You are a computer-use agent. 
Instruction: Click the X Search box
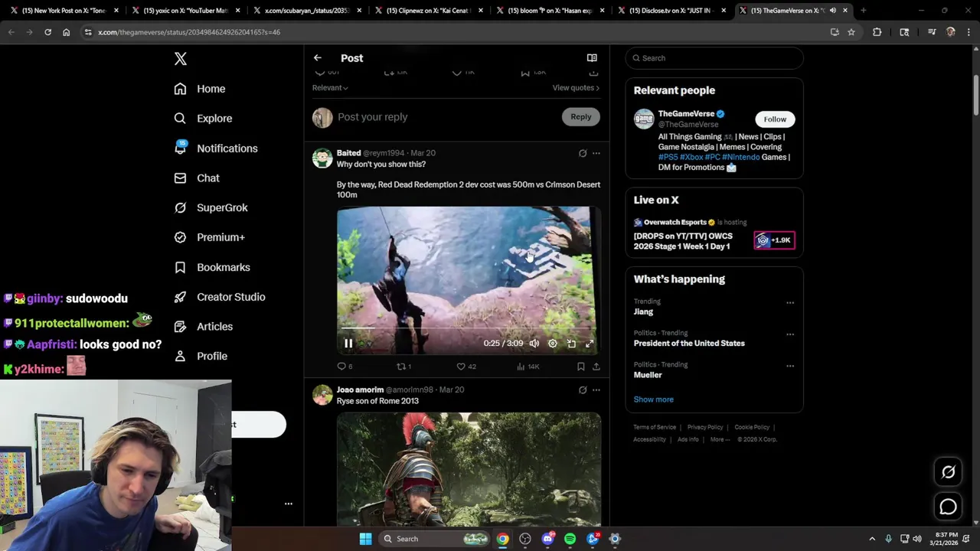[x=714, y=58]
